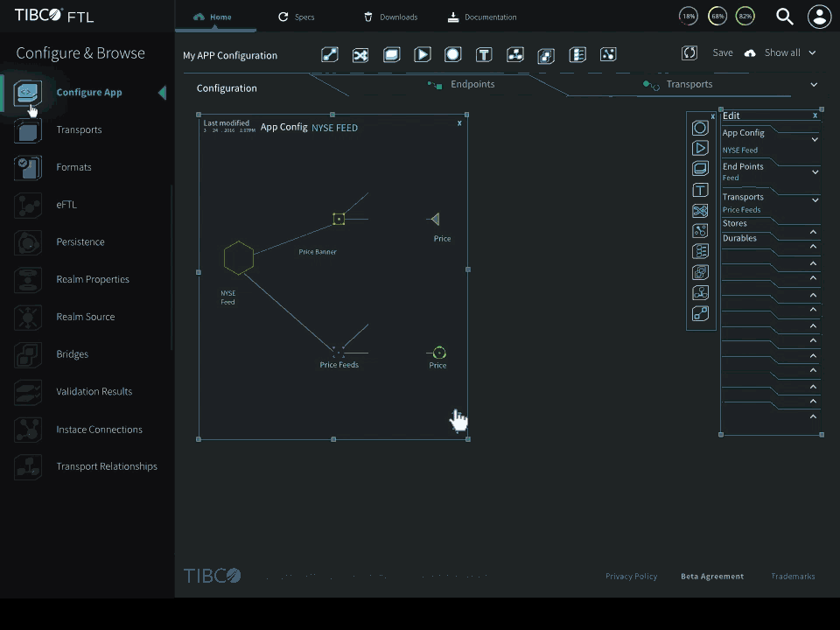The image size is (840, 630).
Task: Switch to the Endpoints tab
Action: (461, 85)
